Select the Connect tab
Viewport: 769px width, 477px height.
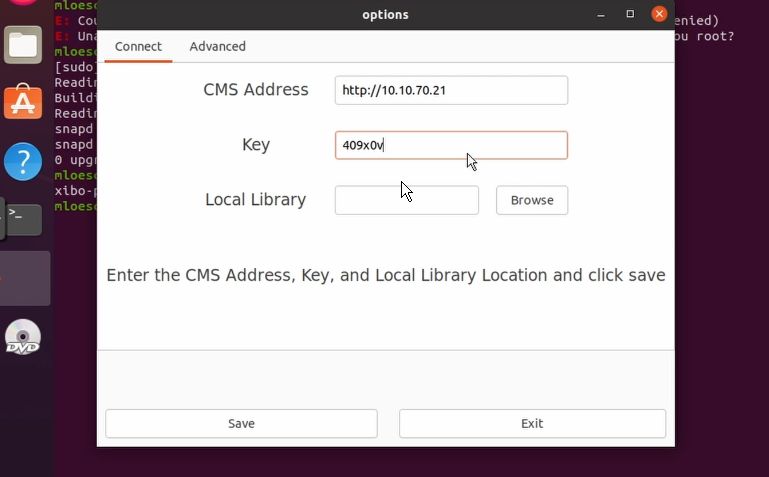point(138,46)
